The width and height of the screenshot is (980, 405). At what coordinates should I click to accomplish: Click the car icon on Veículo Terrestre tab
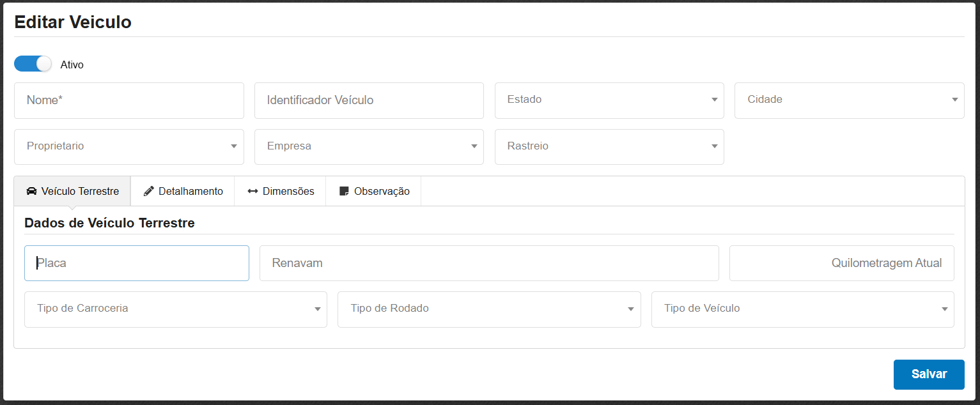(31, 192)
